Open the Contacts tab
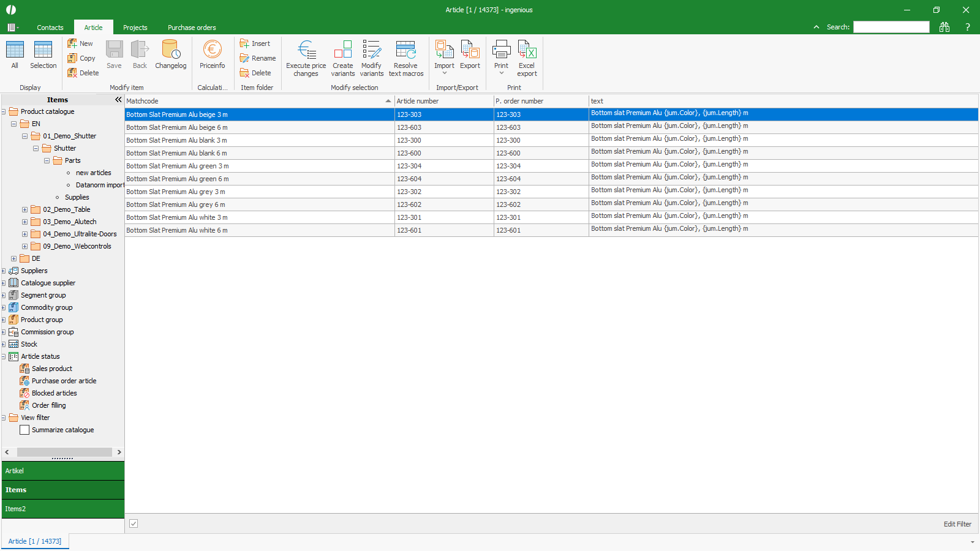The image size is (980, 551). click(50, 28)
